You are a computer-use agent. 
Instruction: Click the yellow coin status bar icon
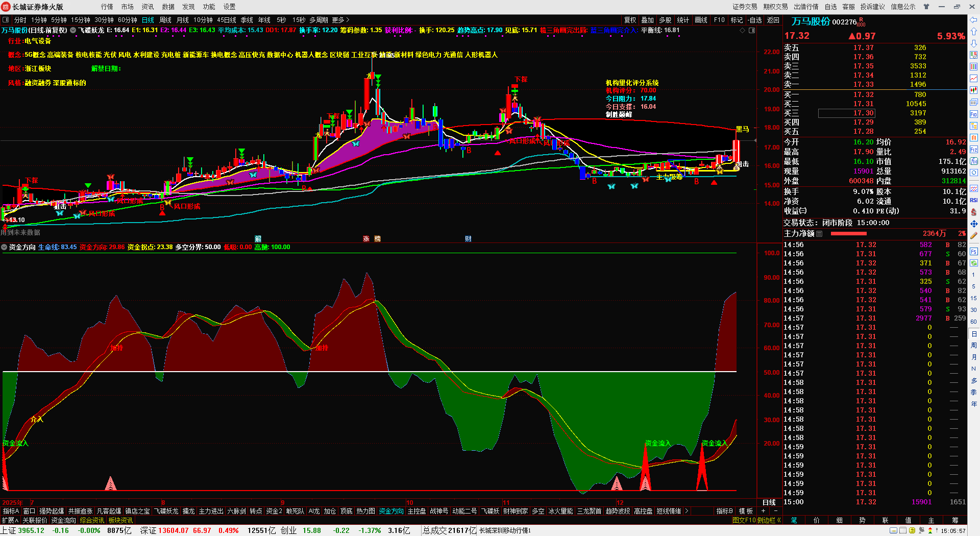point(912,531)
